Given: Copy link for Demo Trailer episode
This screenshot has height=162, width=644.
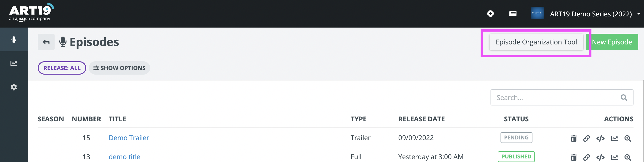Looking at the screenshot, I should click(587, 138).
